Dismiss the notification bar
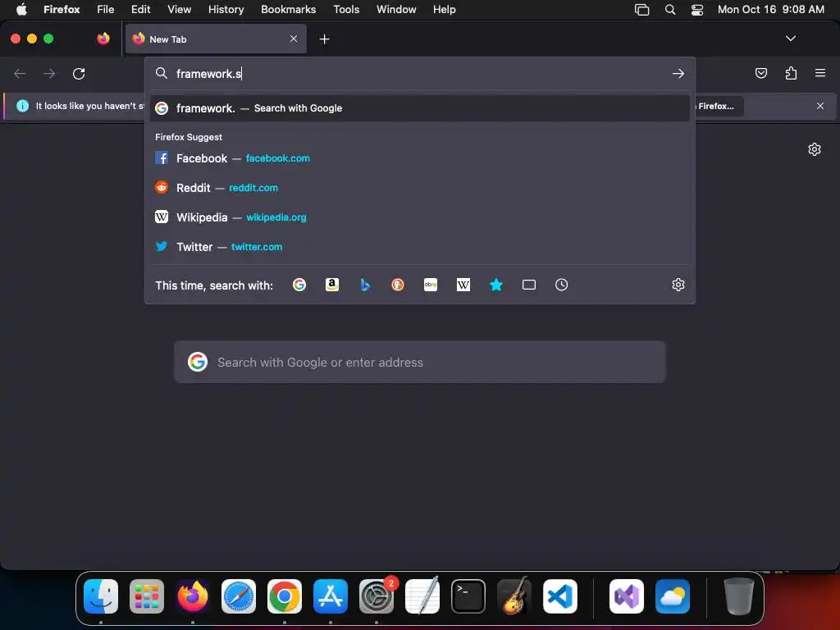 820,106
